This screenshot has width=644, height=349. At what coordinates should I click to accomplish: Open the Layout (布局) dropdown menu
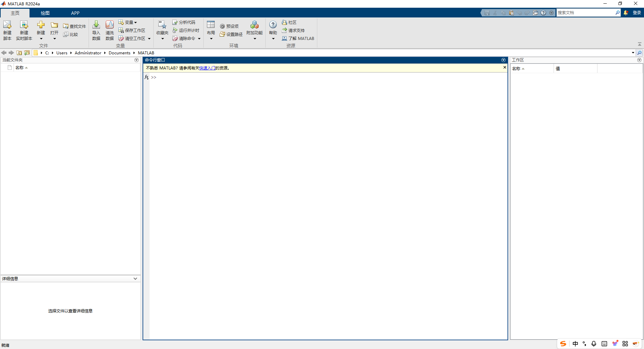tap(211, 30)
